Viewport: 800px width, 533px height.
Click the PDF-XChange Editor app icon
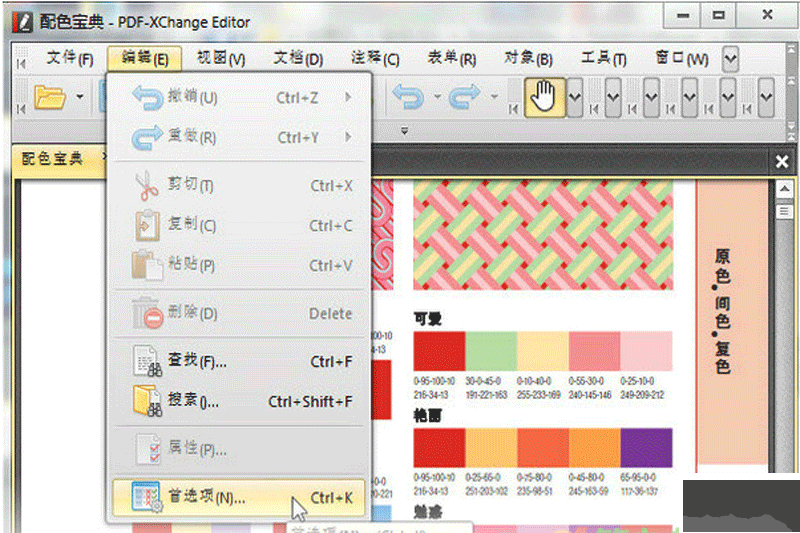(x=22, y=22)
